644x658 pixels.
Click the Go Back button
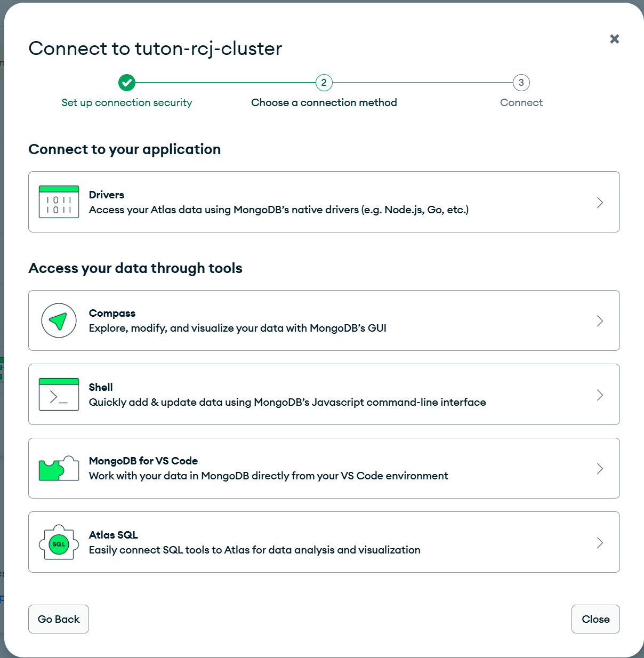[x=59, y=619]
